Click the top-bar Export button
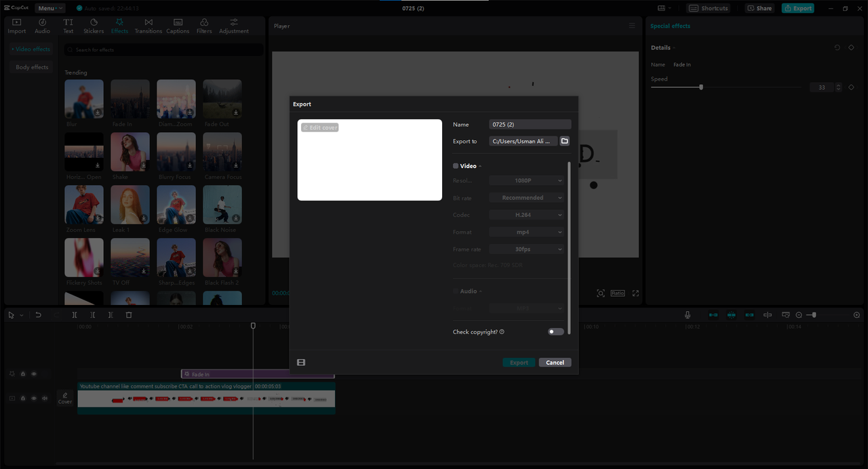Image resolution: width=868 pixels, height=469 pixels. (798, 8)
